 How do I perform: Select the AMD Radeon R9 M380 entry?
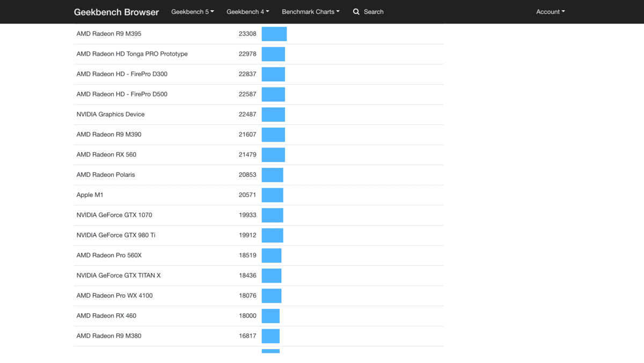coord(109,336)
